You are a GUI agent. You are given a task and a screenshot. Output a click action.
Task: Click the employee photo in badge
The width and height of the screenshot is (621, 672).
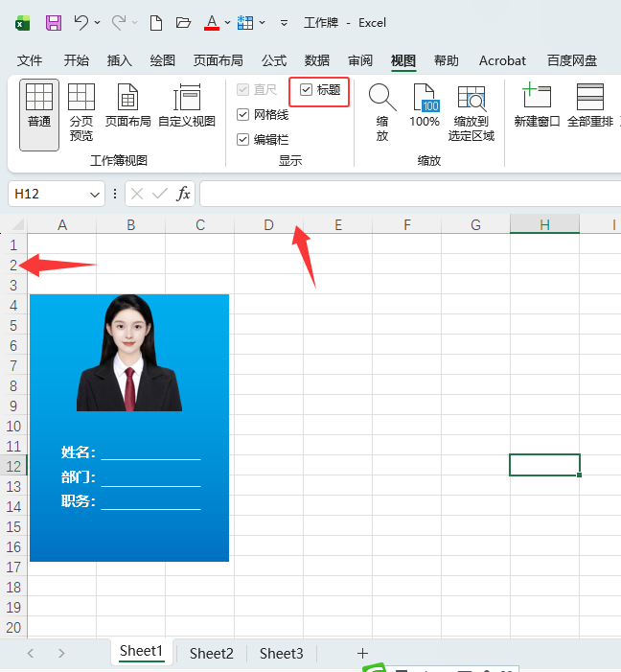[129, 353]
